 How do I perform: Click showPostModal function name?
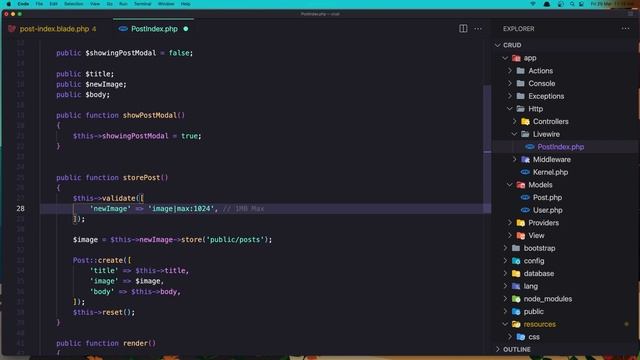pos(150,115)
